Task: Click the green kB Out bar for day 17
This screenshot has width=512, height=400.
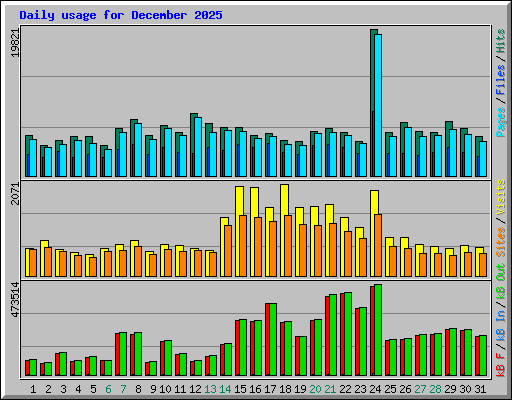Action: point(273,339)
